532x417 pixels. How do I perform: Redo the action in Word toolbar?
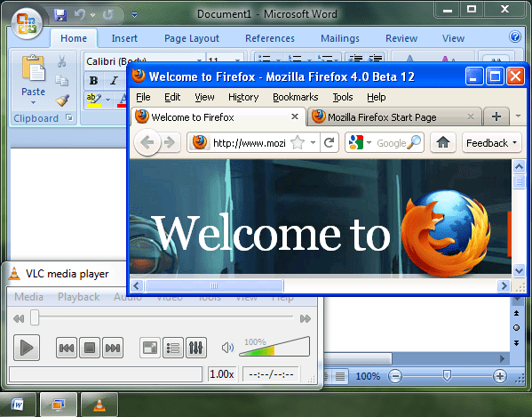[108, 14]
